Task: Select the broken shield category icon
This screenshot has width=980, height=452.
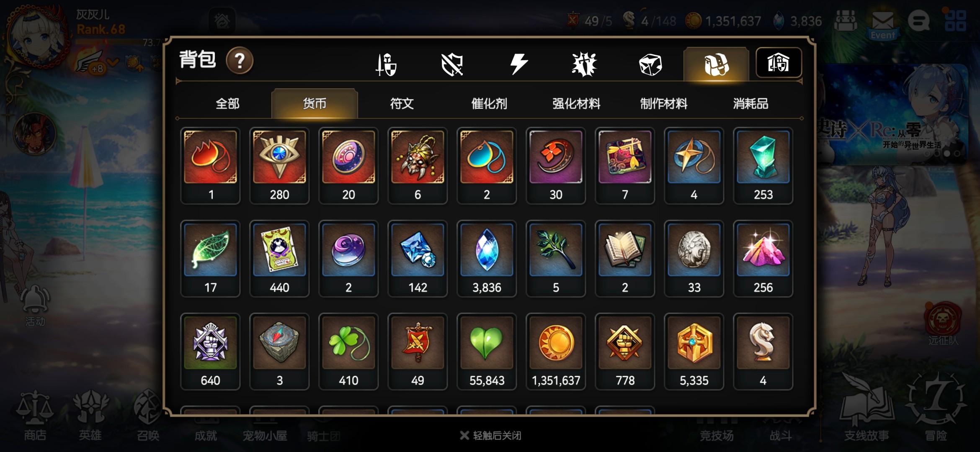Action: [452, 65]
